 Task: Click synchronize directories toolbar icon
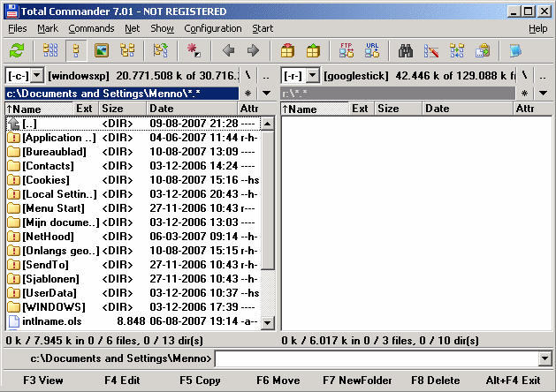pyautogui.click(x=457, y=50)
